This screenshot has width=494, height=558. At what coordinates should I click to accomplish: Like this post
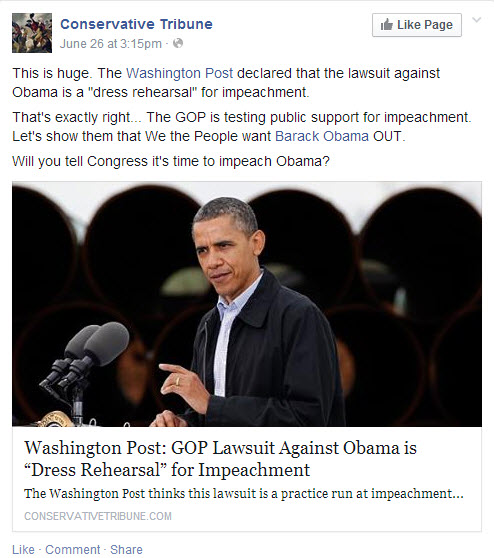(23, 549)
